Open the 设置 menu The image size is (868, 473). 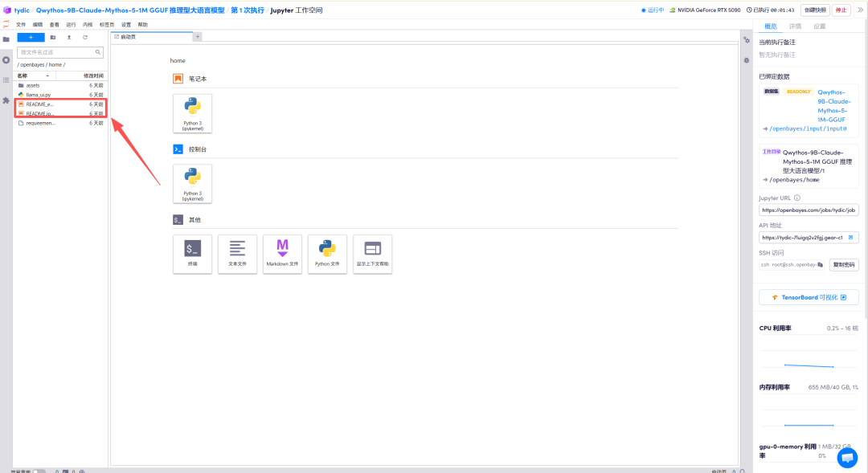(126, 25)
